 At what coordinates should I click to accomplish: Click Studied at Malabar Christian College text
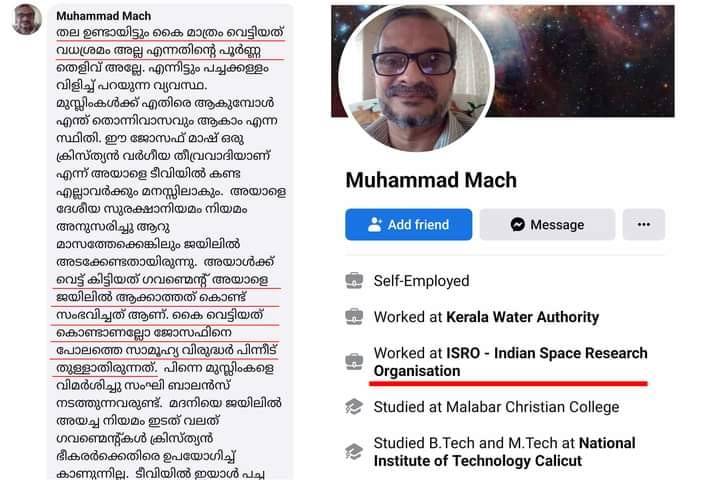pyautogui.click(x=496, y=407)
